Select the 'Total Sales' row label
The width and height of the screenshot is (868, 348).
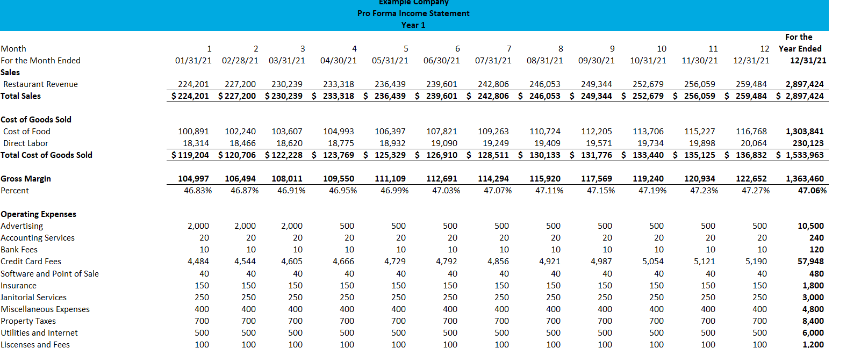click(20, 96)
